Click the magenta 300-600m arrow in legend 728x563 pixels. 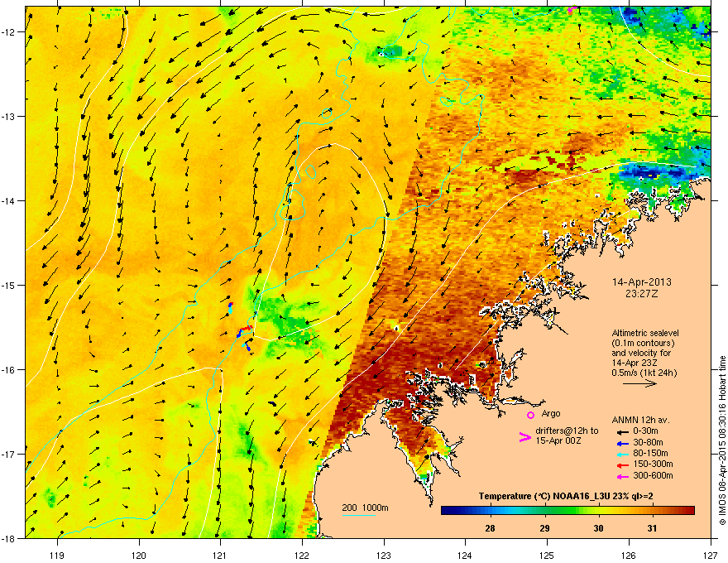[622, 477]
